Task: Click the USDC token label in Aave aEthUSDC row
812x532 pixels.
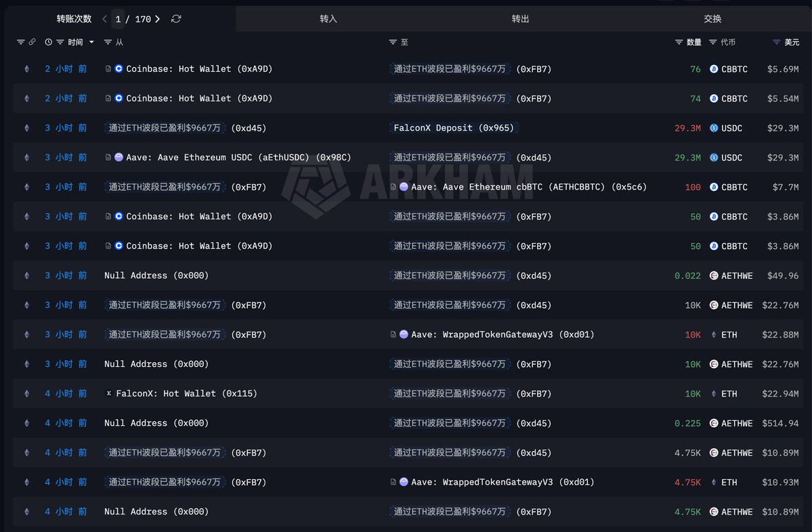Action: coord(731,157)
